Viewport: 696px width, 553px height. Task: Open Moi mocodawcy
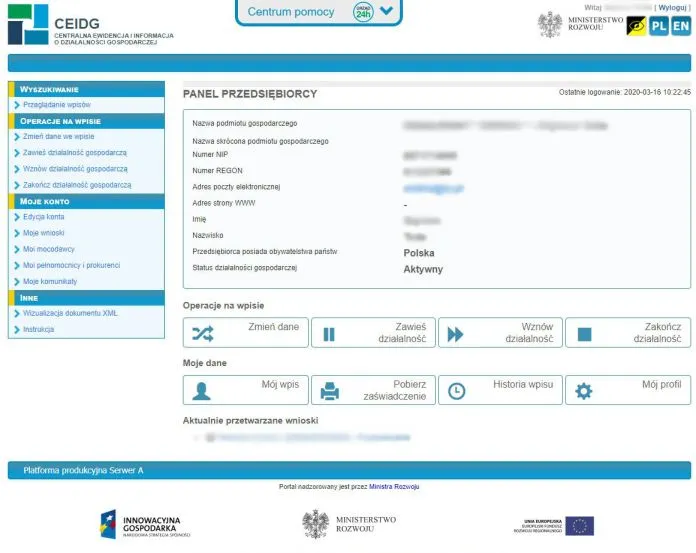click(49, 249)
